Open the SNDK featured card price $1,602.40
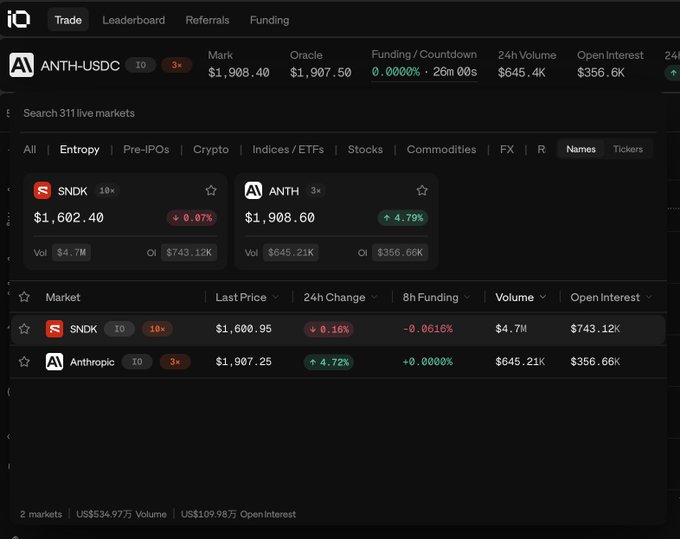This screenshot has height=539, width=680. click(x=69, y=218)
